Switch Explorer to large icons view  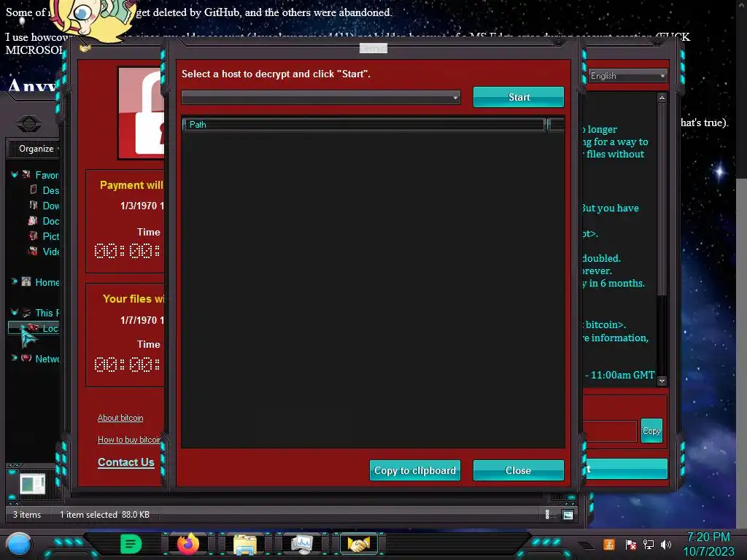[x=568, y=515]
